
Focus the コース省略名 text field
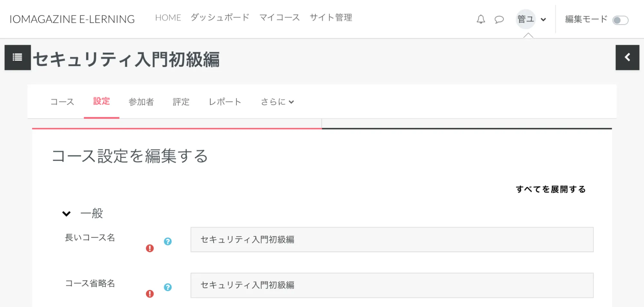tap(391, 285)
